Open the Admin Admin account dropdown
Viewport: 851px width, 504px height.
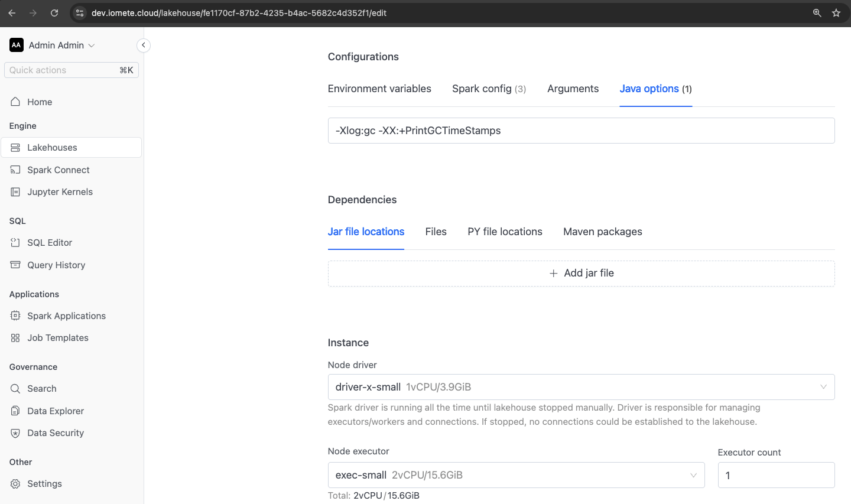click(61, 45)
